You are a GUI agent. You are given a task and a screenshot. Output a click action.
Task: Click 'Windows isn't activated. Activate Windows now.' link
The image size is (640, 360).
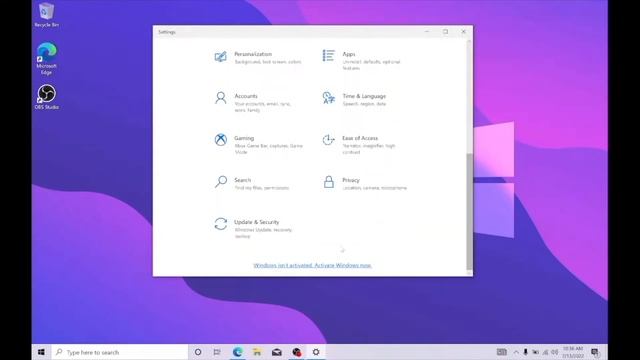(x=312, y=265)
